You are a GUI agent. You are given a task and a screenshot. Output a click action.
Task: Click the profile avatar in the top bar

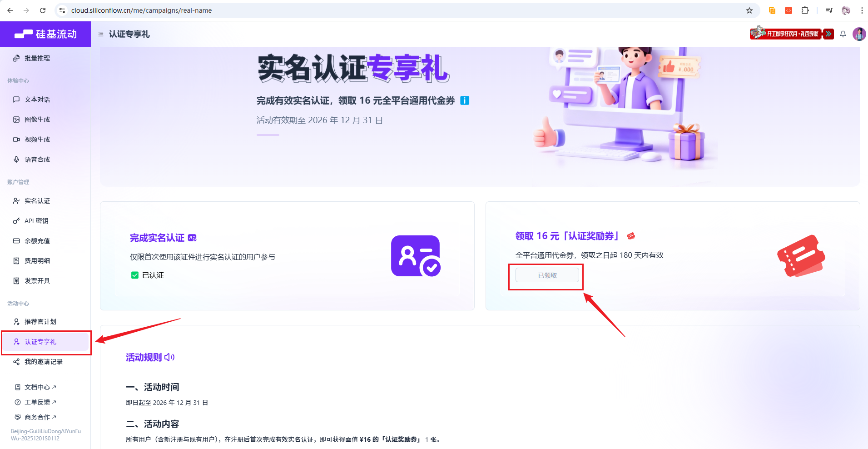859,34
